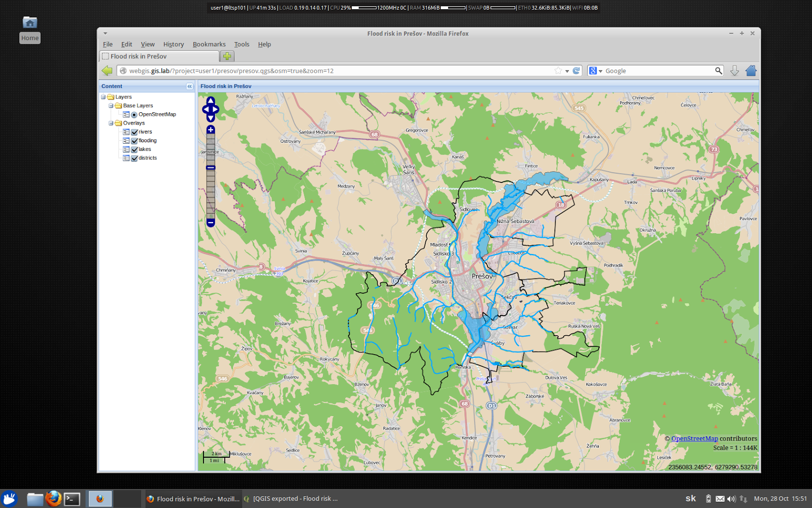Collapse the Overlays group
This screenshot has height=508, width=812.
click(x=111, y=123)
